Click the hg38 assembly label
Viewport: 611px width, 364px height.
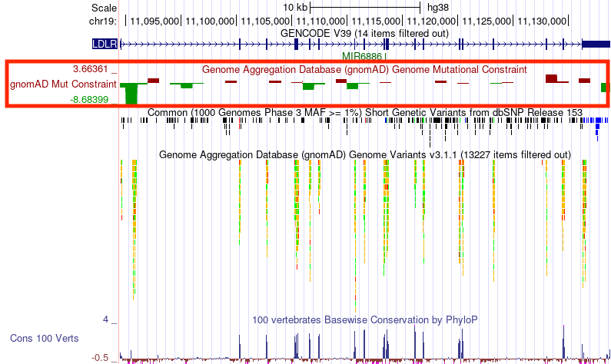pyautogui.click(x=438, y=8)
